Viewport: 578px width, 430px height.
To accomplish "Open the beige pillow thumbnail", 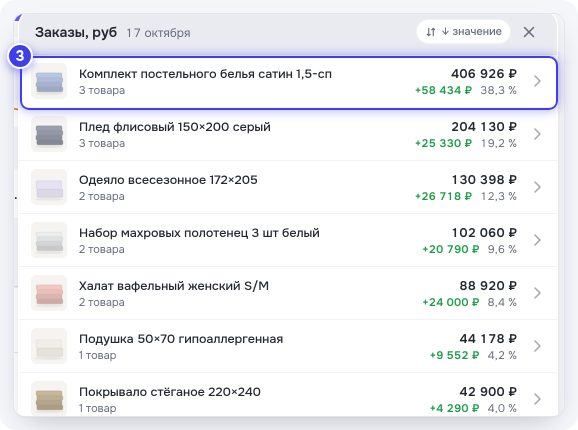I will pos(49,346).
